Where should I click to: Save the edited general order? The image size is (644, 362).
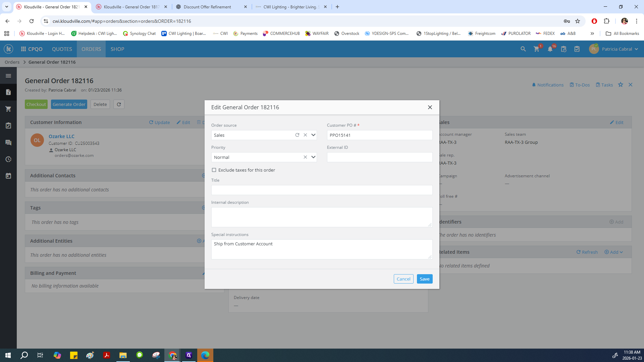click(x=424, y=279)
